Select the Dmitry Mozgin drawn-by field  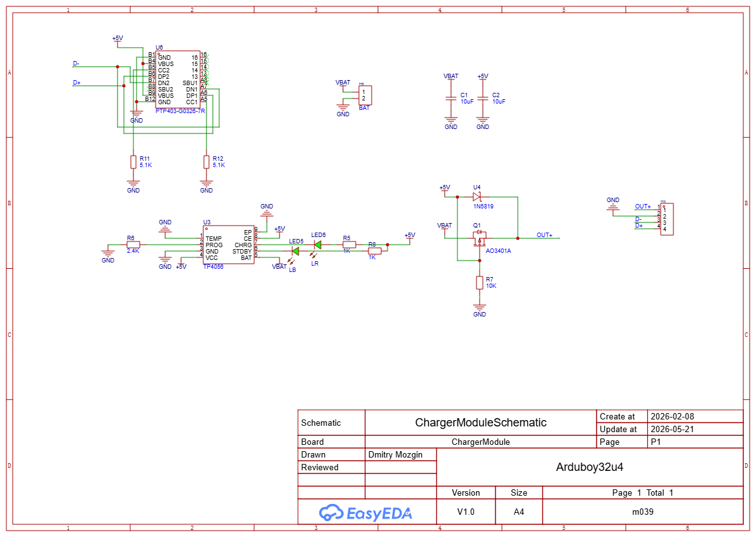click(x=401, y=454)
